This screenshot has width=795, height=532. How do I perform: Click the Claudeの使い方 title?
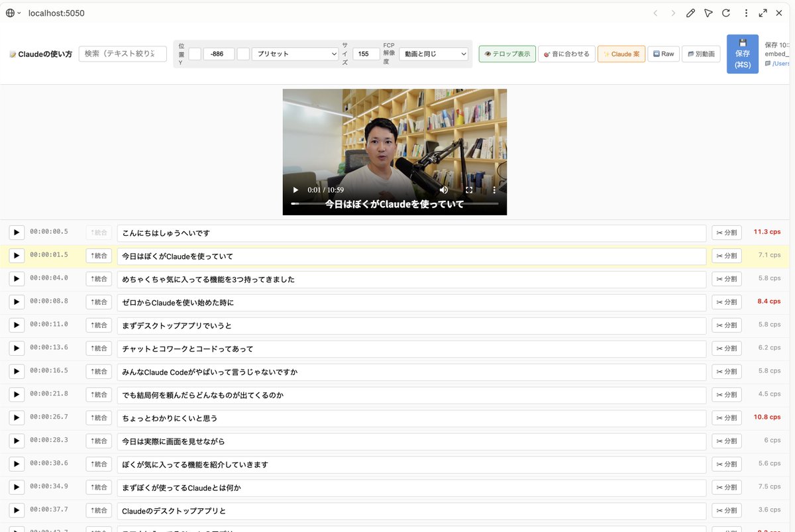(x=45, y=54)
